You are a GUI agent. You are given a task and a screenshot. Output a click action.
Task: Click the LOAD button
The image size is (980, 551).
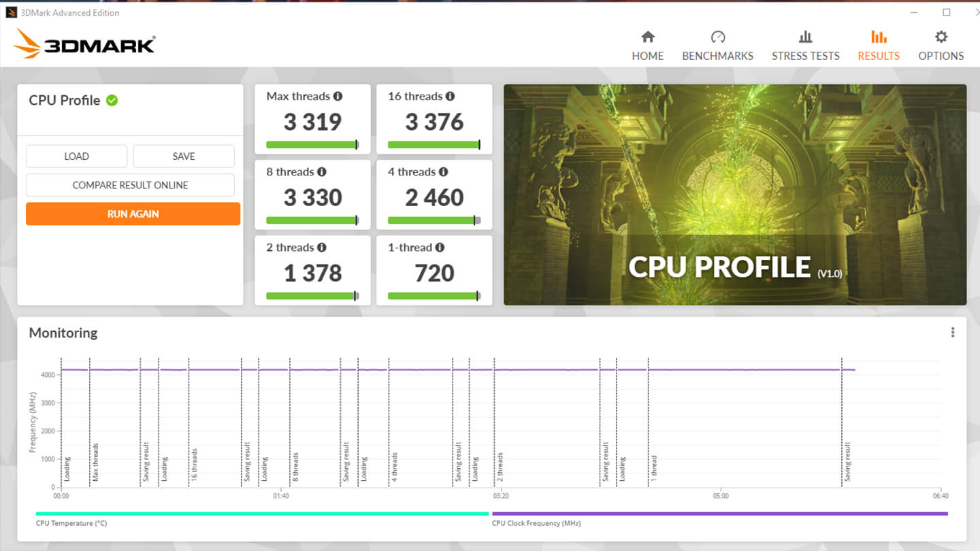76,156
